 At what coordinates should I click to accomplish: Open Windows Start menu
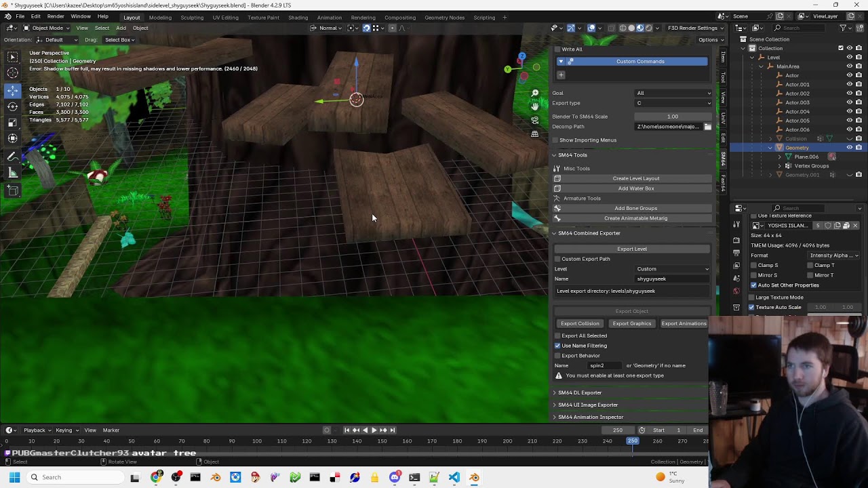14,478
